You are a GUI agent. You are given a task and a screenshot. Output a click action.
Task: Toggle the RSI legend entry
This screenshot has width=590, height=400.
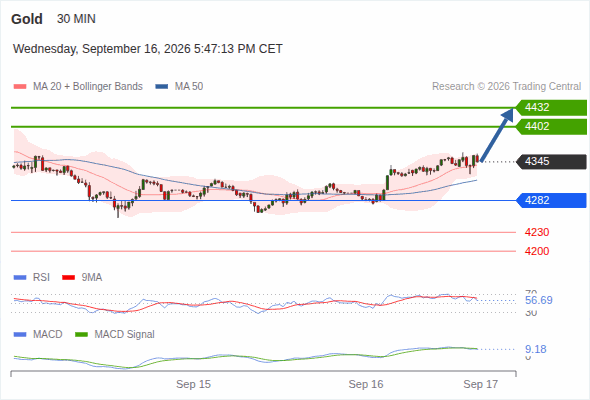[32, 277]
